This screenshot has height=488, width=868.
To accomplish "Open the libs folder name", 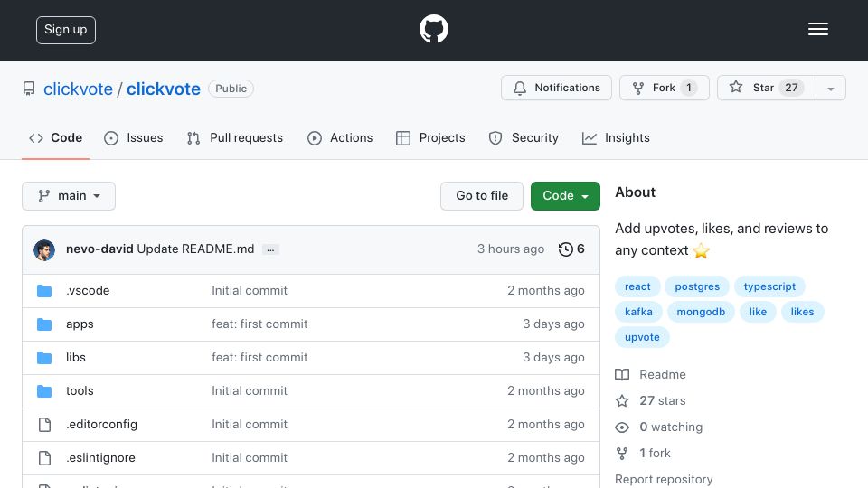I will (x=76, y=358).
